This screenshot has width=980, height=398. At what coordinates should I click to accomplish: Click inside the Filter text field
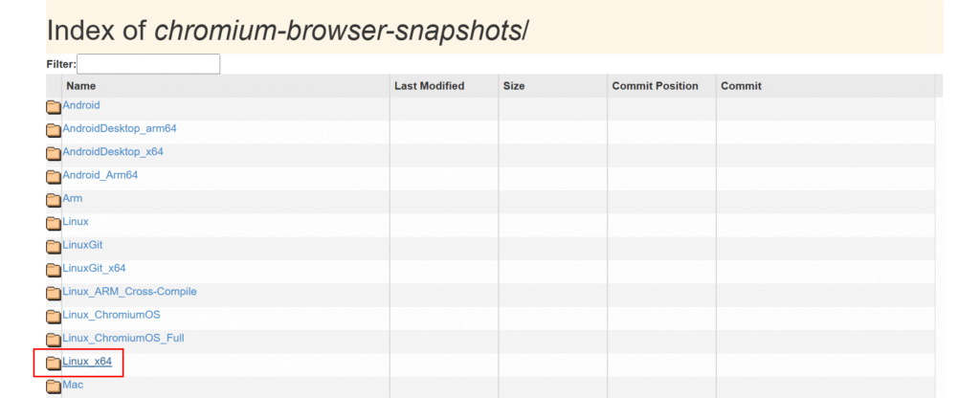pyautogui.click(x=148, y=64)
